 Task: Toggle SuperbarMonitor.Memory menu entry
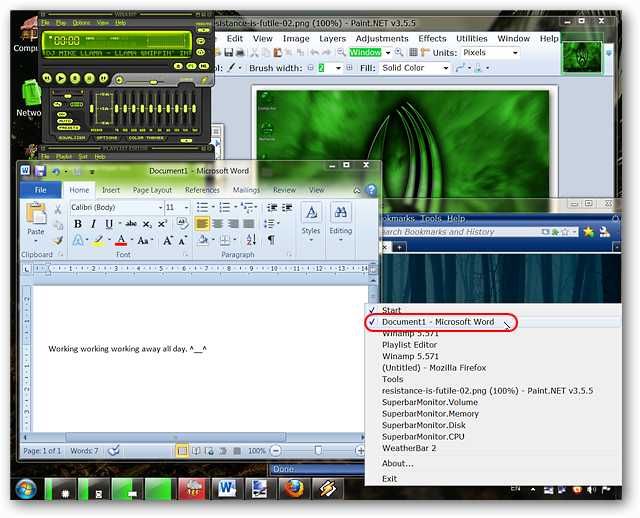pyautogui.click(x=493, y=414)
